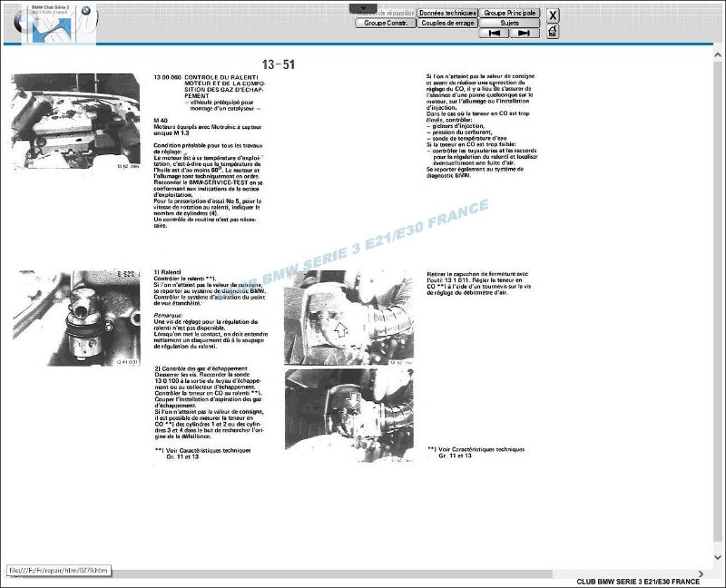Expand the bottom panel using small arrow handle
726x588 pixels.
point(362,462)
